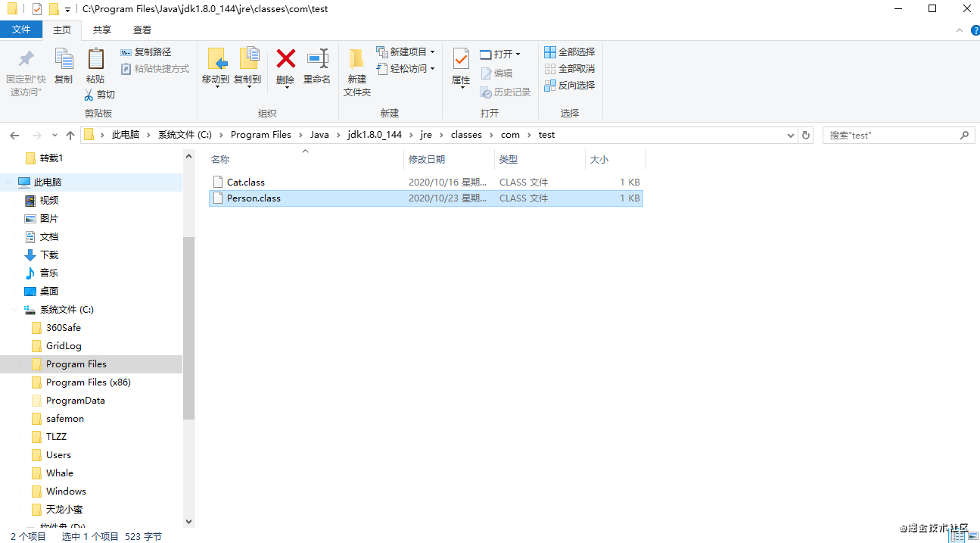The height and width of the screenshot is (543, 980).
Task: Click the navigation pane scroll down arrow
Action: click(x=188, y=522)
